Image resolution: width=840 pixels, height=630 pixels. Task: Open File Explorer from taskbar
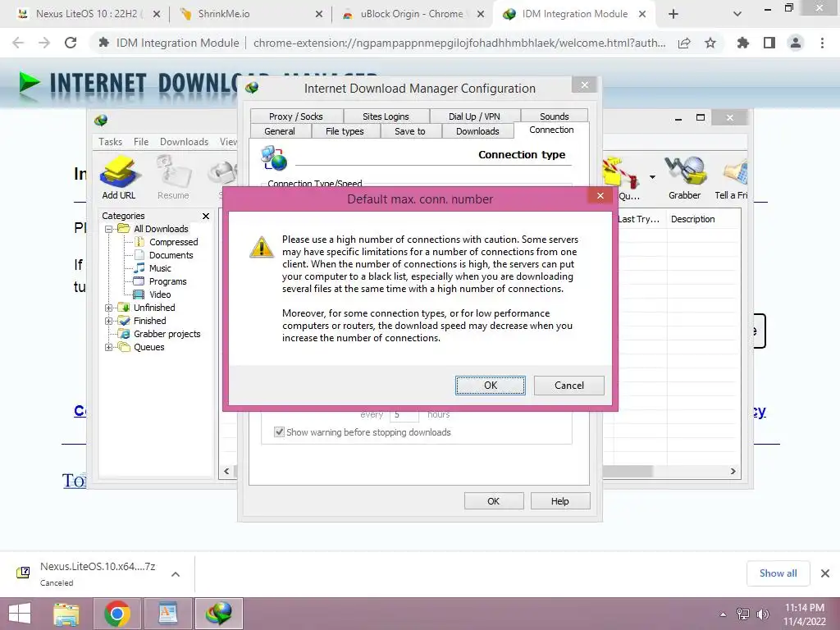(x=66, y=614)
